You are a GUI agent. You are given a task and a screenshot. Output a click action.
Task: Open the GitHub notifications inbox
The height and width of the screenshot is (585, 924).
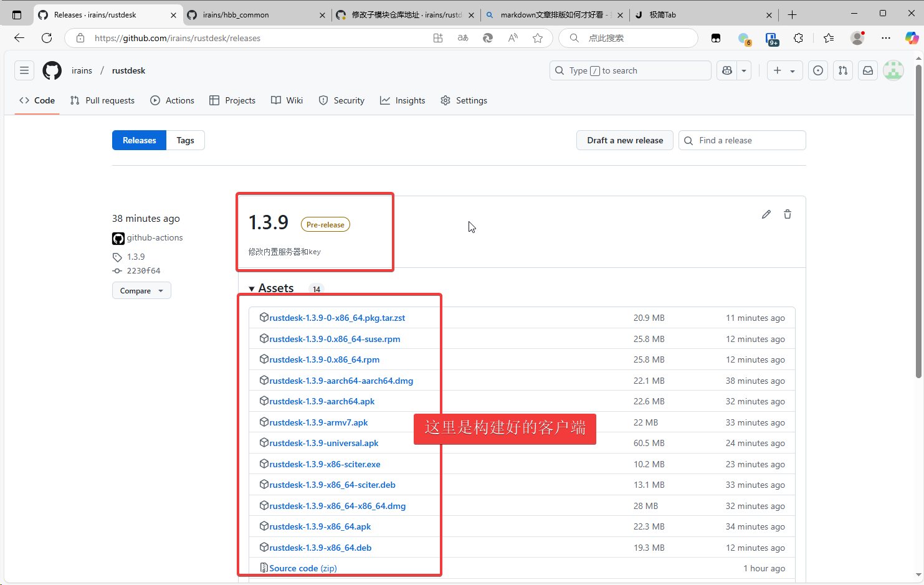[868, 70]
